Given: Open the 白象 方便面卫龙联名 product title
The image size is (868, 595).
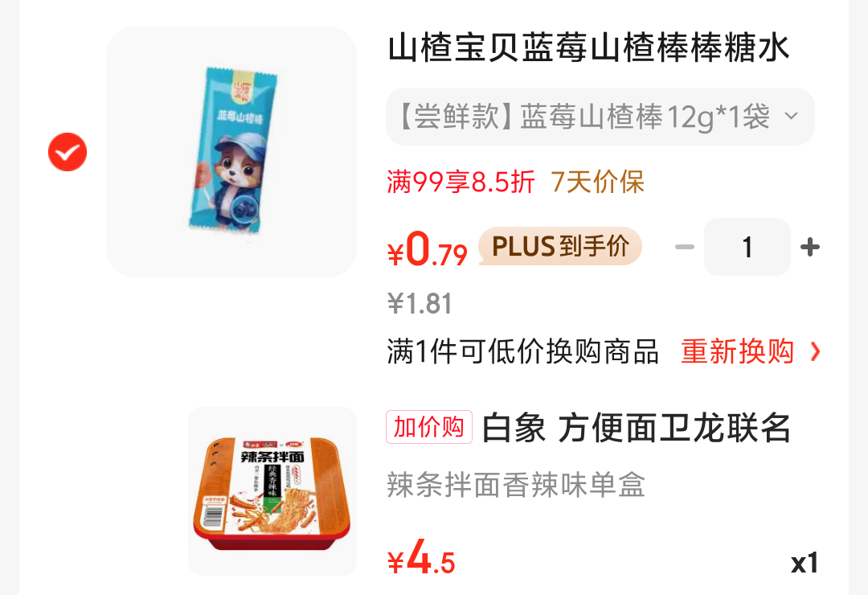Looking at the screenshot, I should click(636, 428).
